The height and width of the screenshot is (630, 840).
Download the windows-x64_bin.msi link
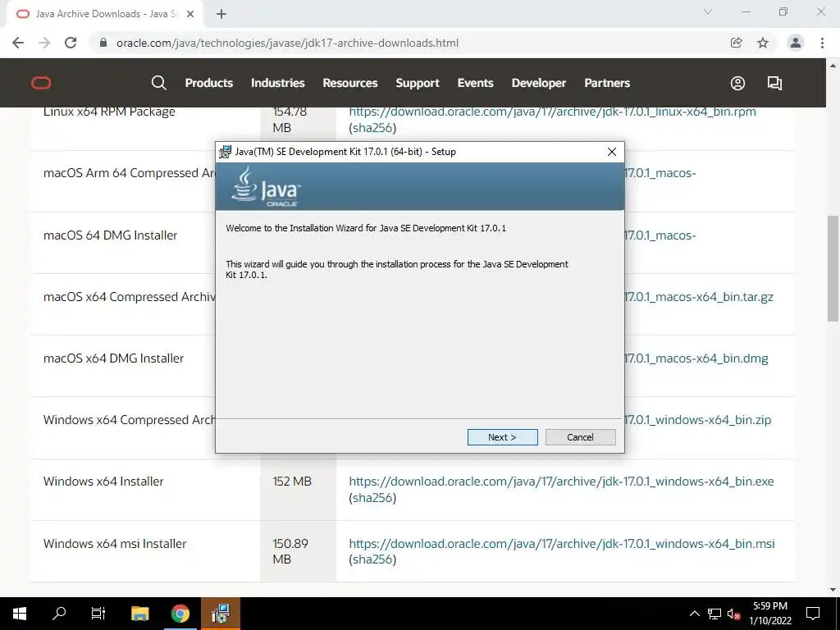coord(562,543)
